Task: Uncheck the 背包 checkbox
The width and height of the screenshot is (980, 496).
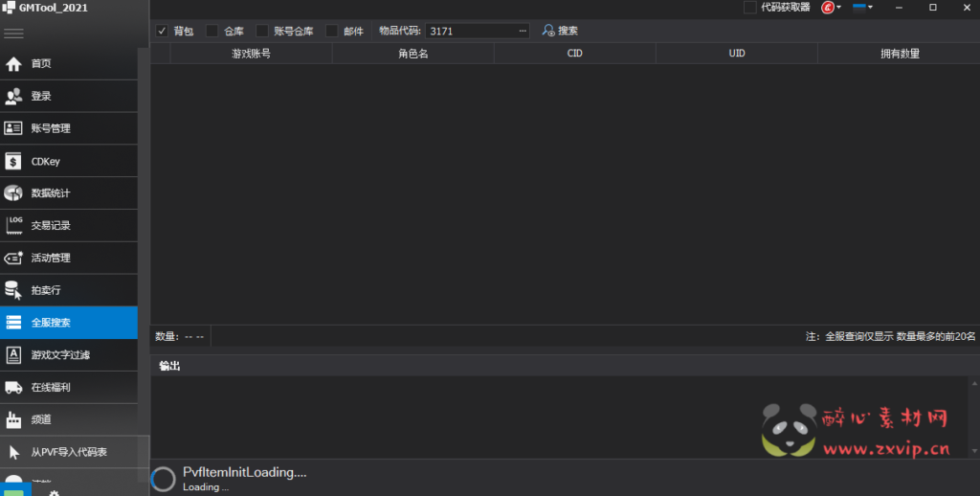Action: [162, 31]
